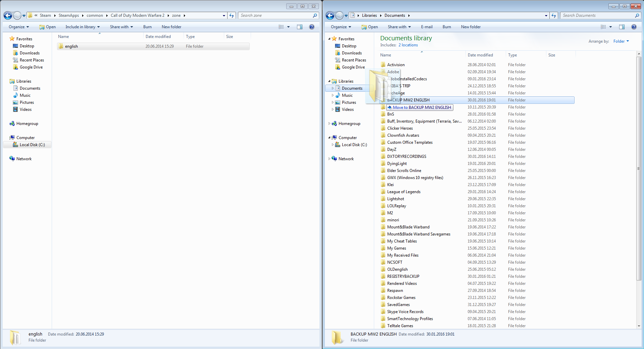Click Forward button in zone window
This screenshot has width=644, height=349.
(x=17, y=15)
